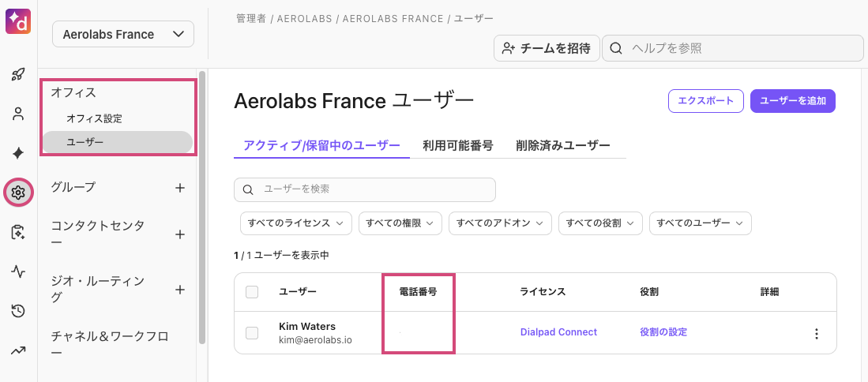Click the AI sparkle icon in sidebar
This screenshot has width=868, height=382.
click(18, 152)
